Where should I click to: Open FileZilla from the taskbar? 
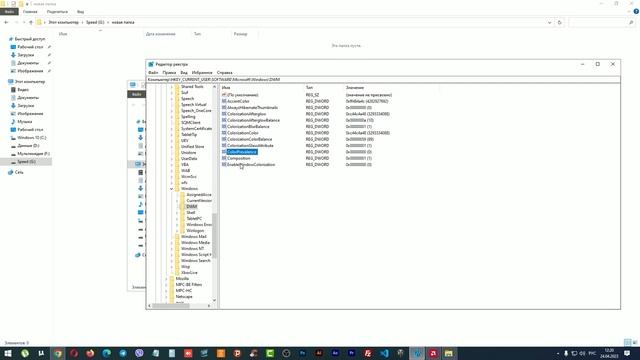368,353
